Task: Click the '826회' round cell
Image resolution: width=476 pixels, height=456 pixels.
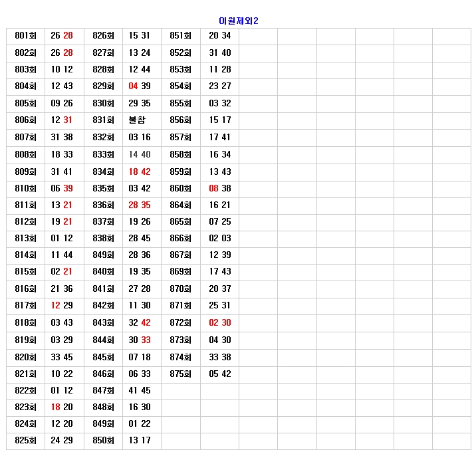Action: coord(103,36)
